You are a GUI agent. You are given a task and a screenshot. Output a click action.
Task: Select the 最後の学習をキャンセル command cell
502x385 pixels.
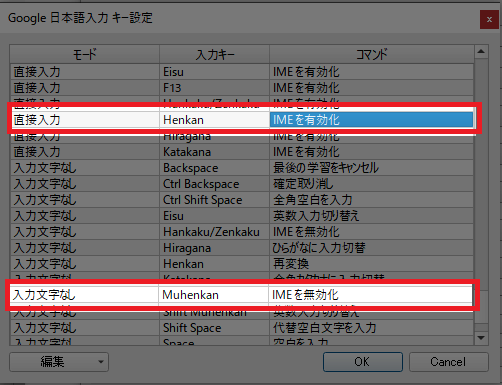371,168
